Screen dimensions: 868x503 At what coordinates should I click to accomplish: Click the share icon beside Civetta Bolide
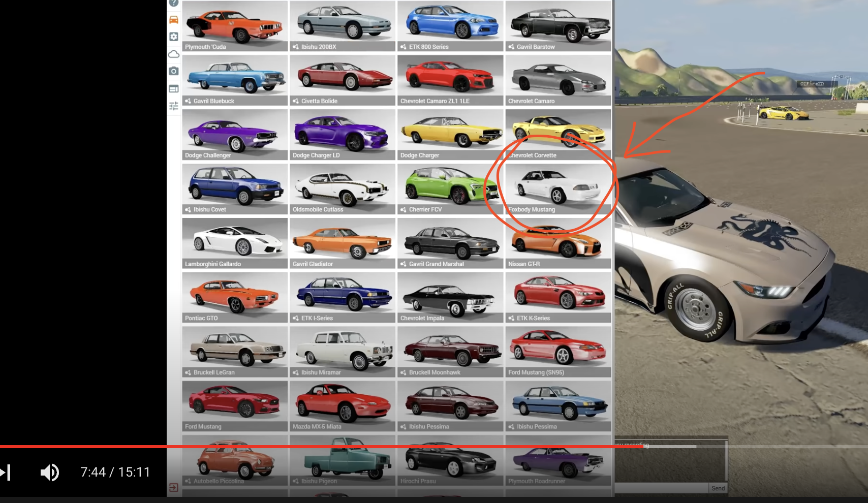point(295,101)
